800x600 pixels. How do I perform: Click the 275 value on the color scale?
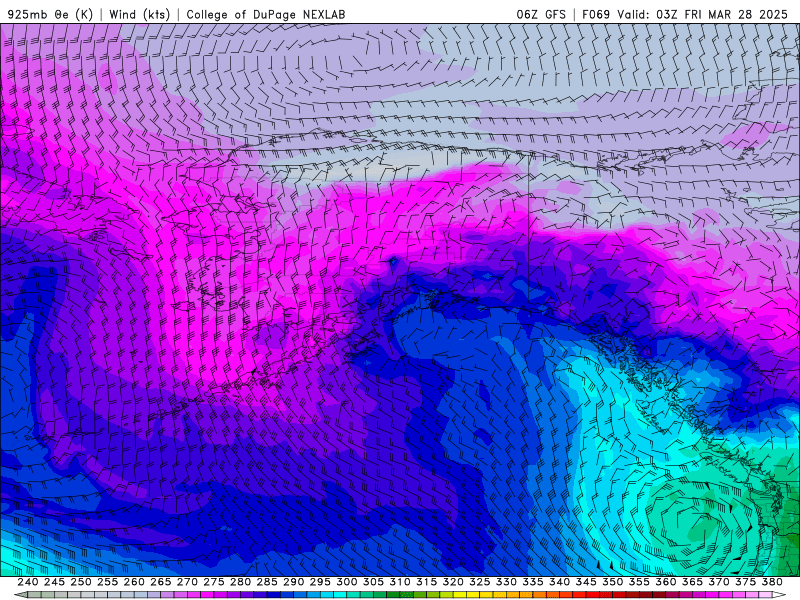(x=214, y=582)
